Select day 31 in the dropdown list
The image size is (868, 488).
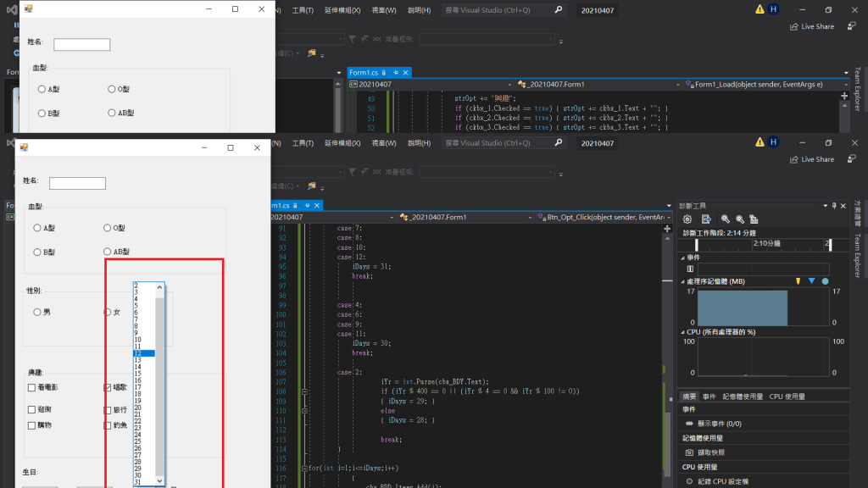pyautogui.click(x=144, y=482)
